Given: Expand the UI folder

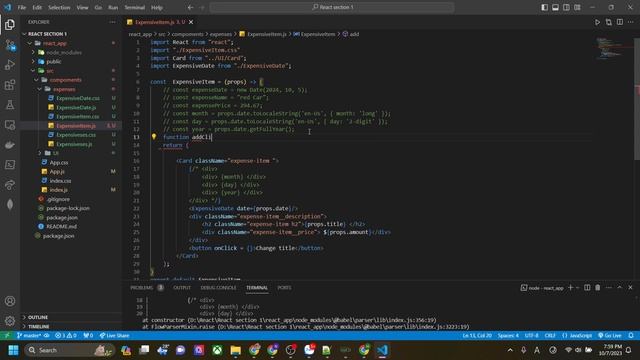Looking at the screenshot, I should tap(40, 153).
